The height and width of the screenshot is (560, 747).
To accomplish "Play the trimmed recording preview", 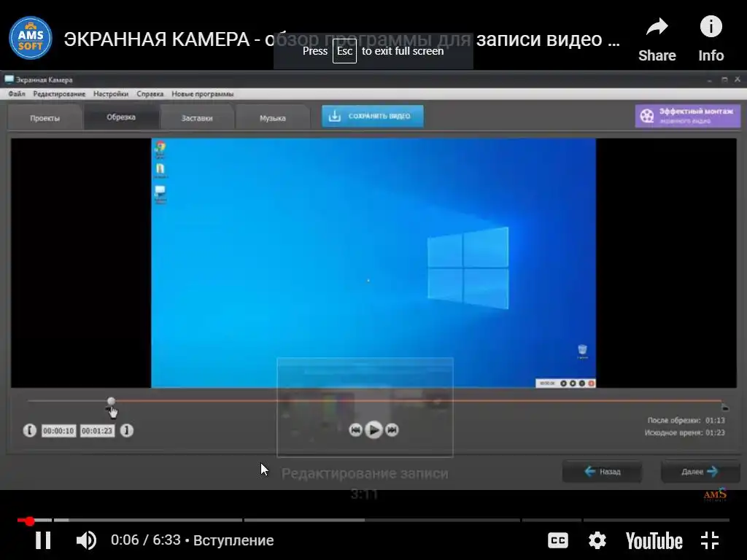I will [x=373, y=430].
